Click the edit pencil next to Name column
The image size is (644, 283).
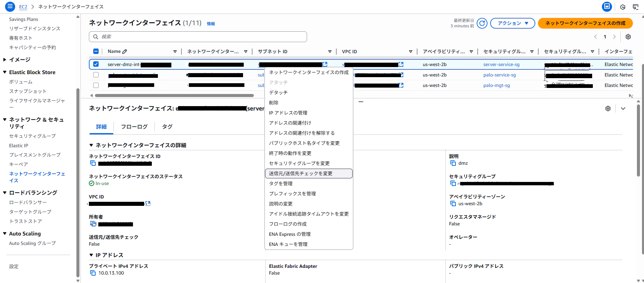point(125,52)
